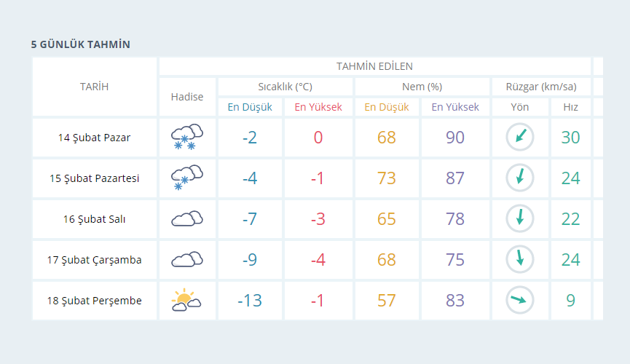Click the wind direction arrow for 14 Şubat
The height and width of the screenshot is (364, 630).
click(520, 137)
